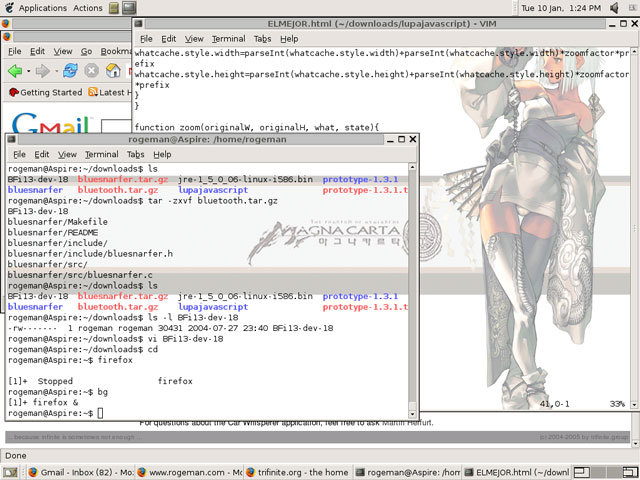The height and width of the screenshot is (480, 640).
Task: Click the Show Desktop icon in bottom panel
Action: (10, 472)
